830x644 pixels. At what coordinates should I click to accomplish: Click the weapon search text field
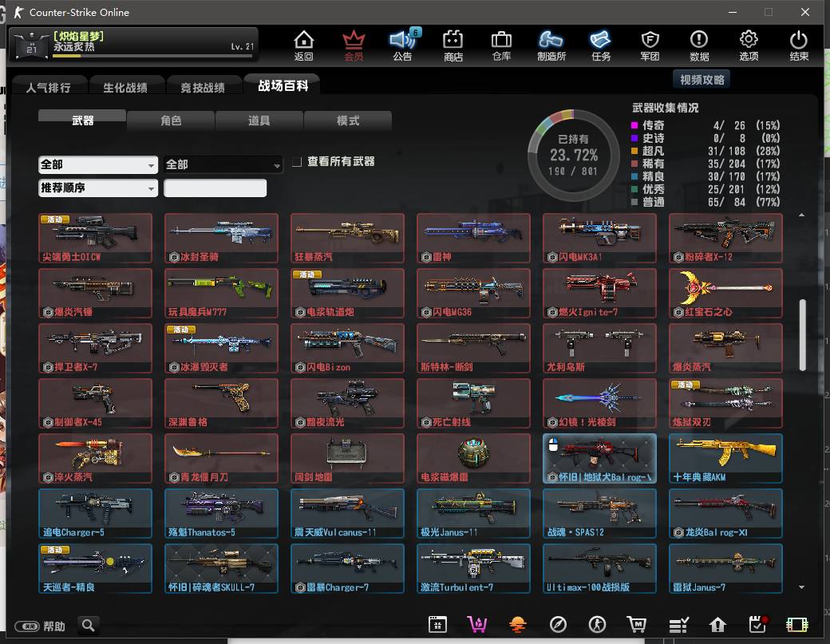tap(215, 188)
